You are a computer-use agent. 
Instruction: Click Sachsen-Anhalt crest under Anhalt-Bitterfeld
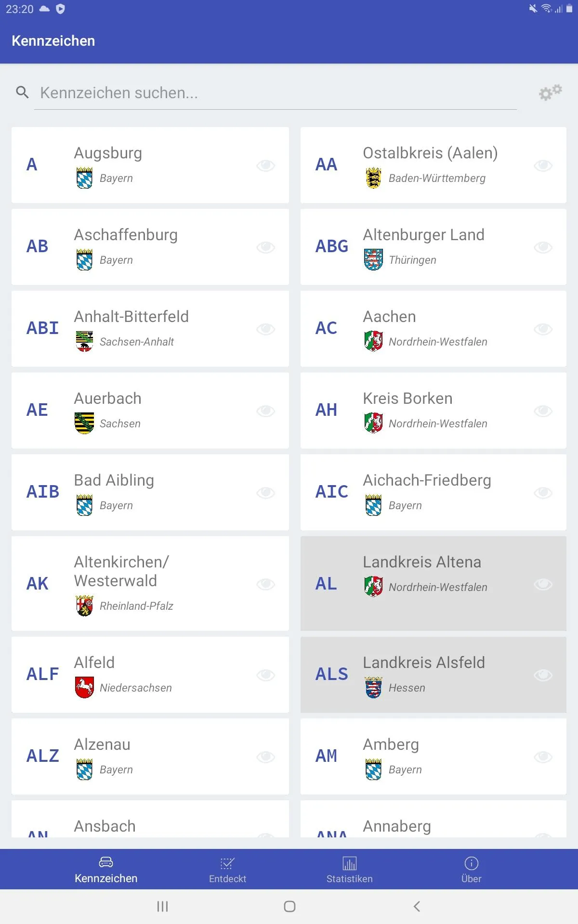pyautogui.click(x=84, y=342)
